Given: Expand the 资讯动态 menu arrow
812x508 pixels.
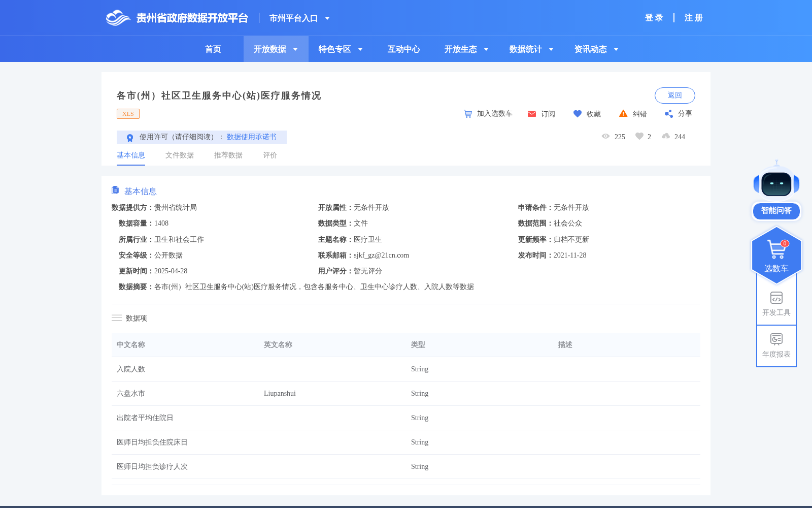Looking at the screenshot, I should (x=616, y=49).
